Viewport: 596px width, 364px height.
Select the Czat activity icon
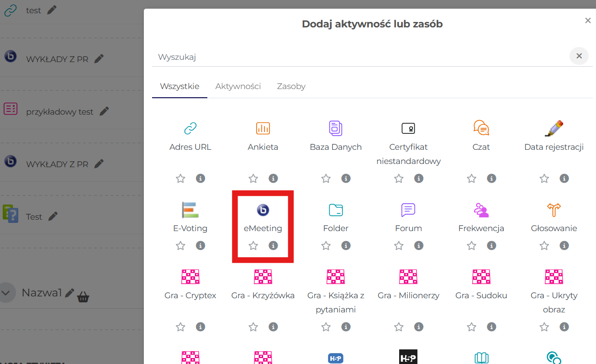481,128
